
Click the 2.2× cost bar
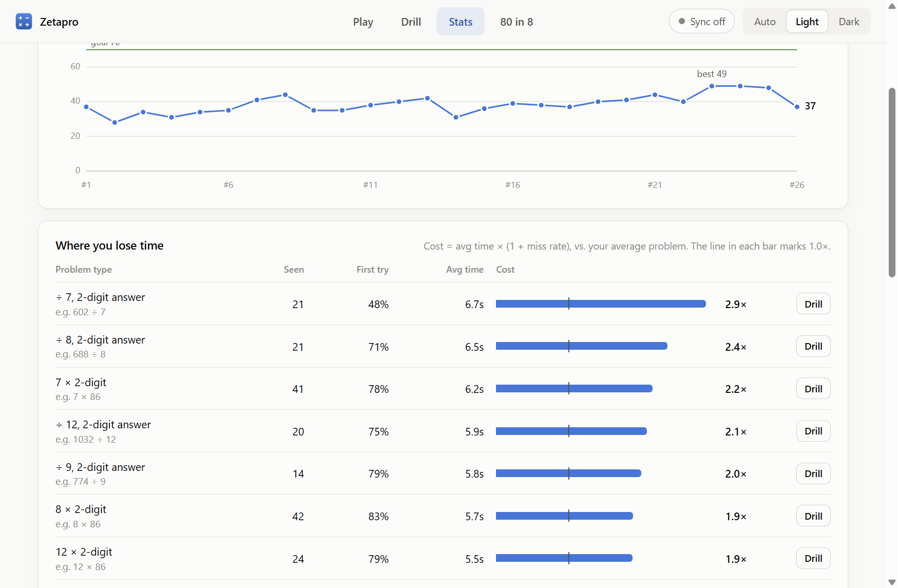pyautogui.click(x=574, y=389)
